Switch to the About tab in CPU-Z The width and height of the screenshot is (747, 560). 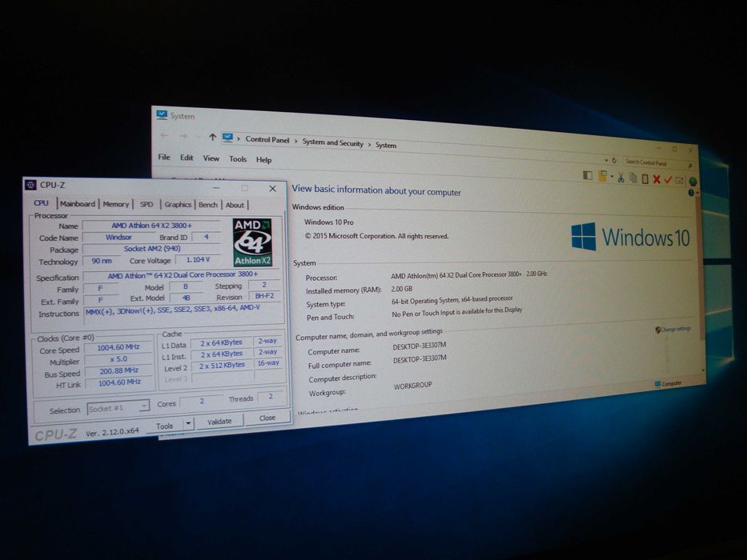[235, 206]
